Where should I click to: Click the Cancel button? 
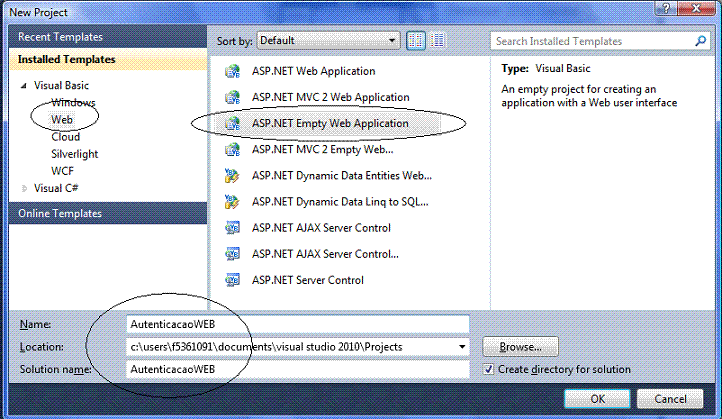670,399
